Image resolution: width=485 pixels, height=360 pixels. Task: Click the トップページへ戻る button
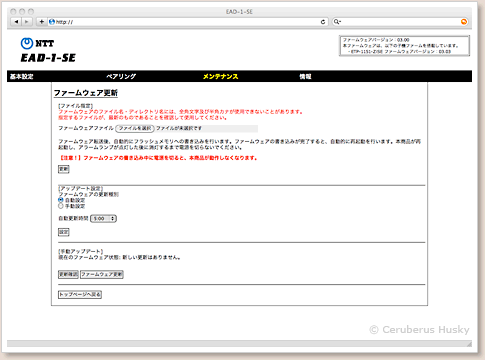80,295
